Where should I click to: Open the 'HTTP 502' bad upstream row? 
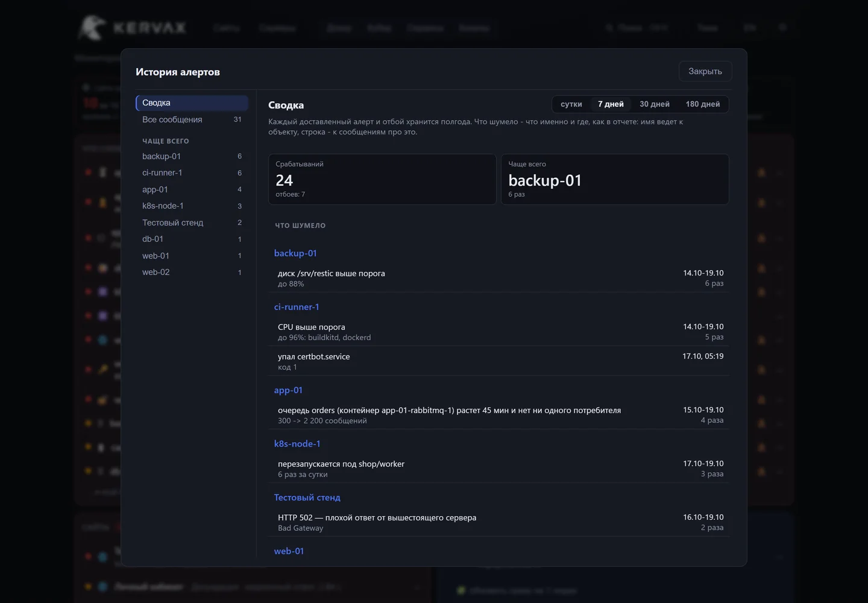(x=499, y=522)
